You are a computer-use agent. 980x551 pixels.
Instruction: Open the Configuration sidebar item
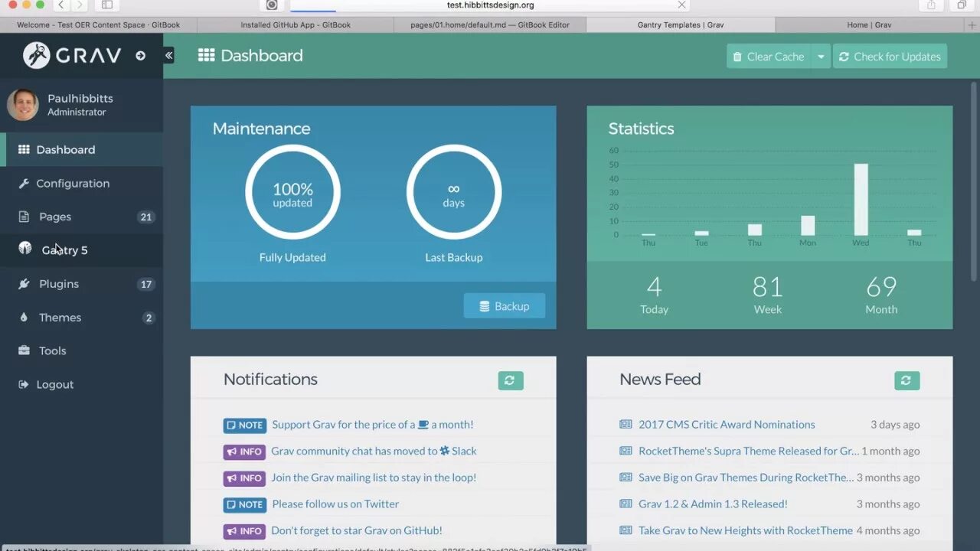pyautogui.click(x=81, y=183)
